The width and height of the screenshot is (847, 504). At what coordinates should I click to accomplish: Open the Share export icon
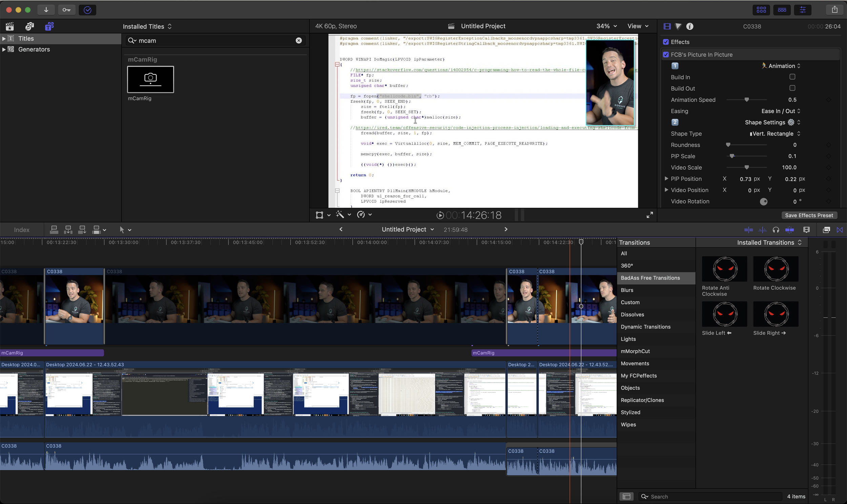(x=834, y=10)
